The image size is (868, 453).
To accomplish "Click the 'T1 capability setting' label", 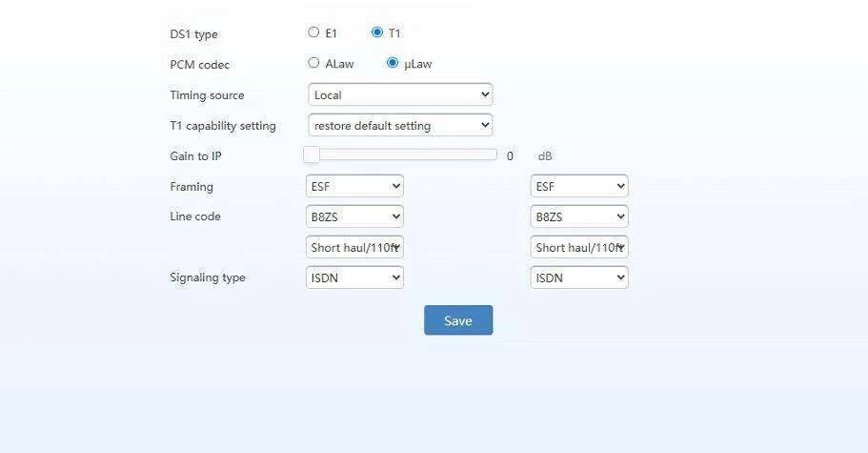I will (x=223, y=126).
